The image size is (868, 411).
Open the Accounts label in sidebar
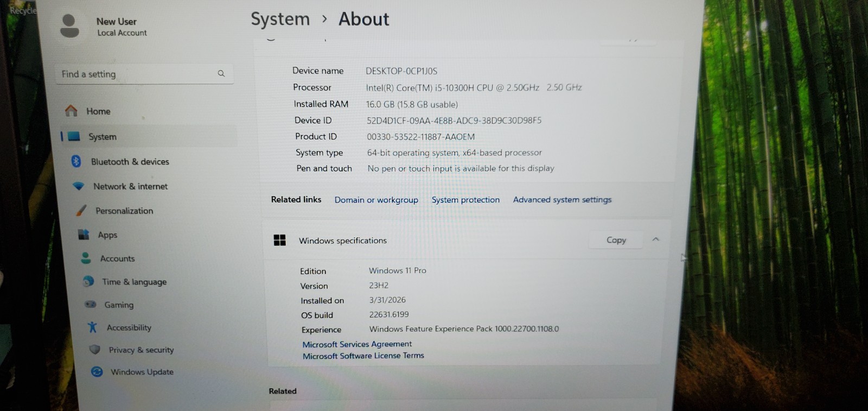pyautogui.click(x=117, y=258)
